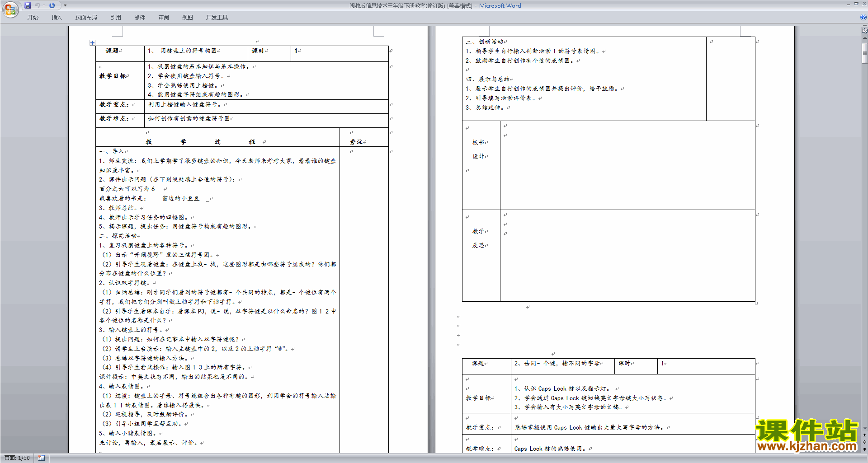The width and height of the screenshot is (868, 463).
Task: Open the 邮件 ribbon tab
Action: (140, 18)
